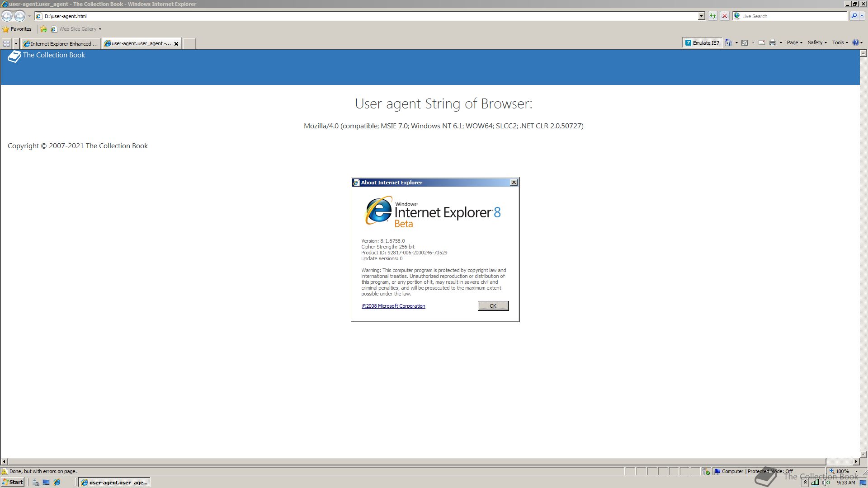This screenshot has width=868, height=488.
Task: Run a search with the magnifier
Action: point(854,16)
